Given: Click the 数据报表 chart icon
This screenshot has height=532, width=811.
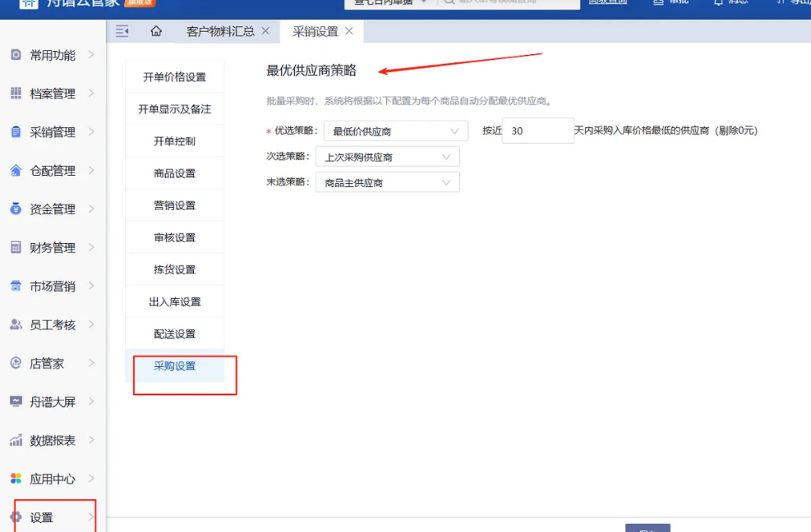Looking at the screenshot, I should (x=16, y=441).
